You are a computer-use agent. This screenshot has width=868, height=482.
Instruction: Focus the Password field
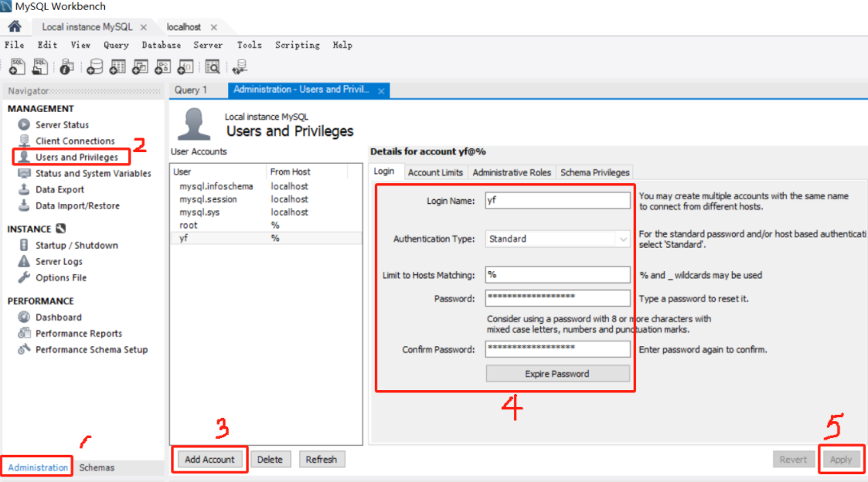click(x=557, y=297)
